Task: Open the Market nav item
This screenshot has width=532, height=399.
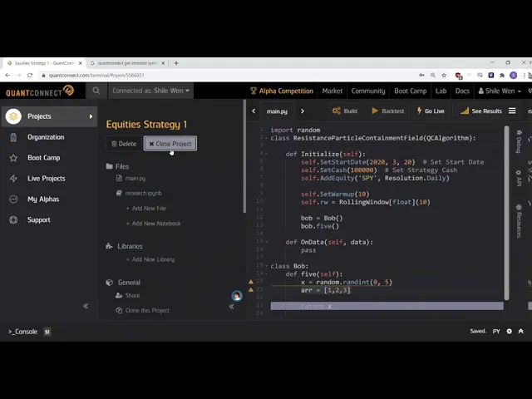Action: pyautogui.click(x=332, y=91)
